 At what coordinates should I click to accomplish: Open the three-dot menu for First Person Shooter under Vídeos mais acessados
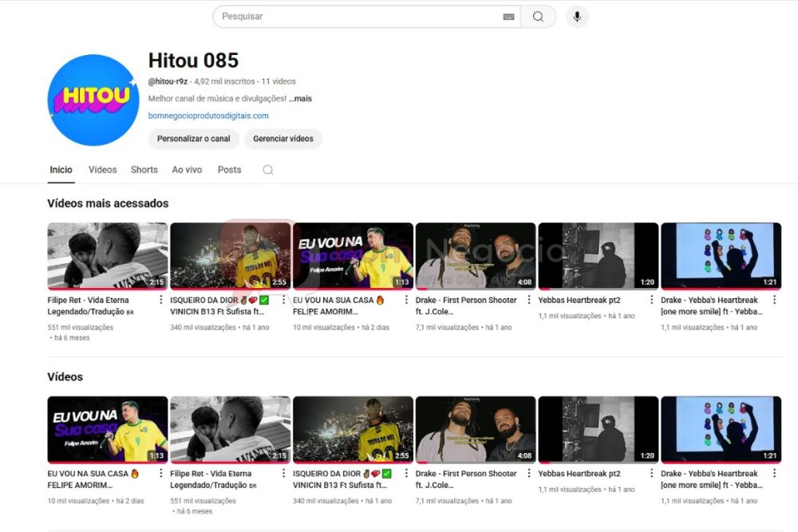tap(529, 300)
